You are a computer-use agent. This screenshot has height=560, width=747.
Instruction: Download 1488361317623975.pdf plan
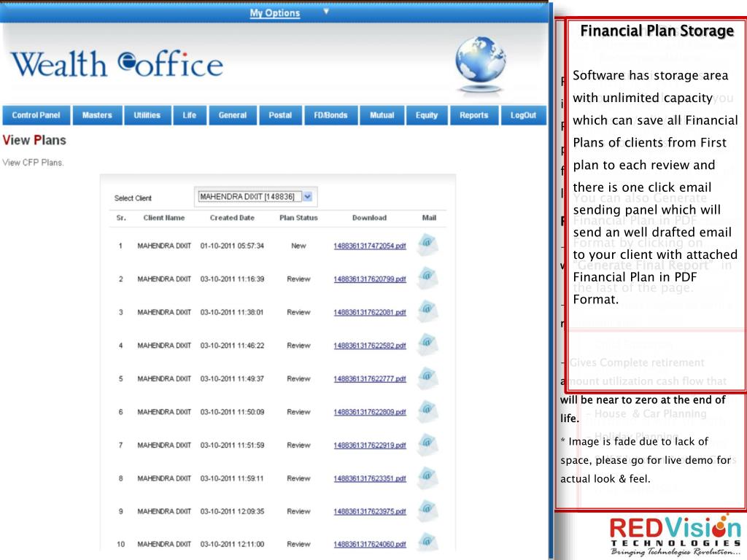370,511
